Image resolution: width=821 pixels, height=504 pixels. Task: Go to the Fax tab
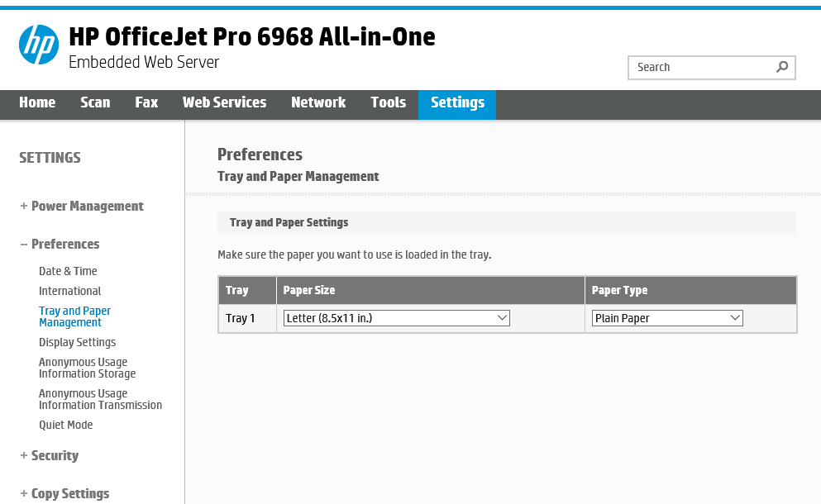pos(146,103)
